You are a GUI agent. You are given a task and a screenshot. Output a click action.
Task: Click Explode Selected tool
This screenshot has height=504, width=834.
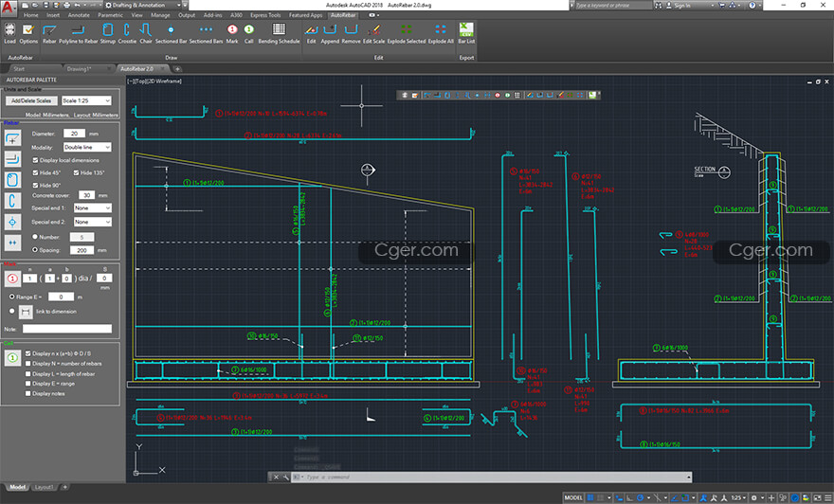click(407, 33)
